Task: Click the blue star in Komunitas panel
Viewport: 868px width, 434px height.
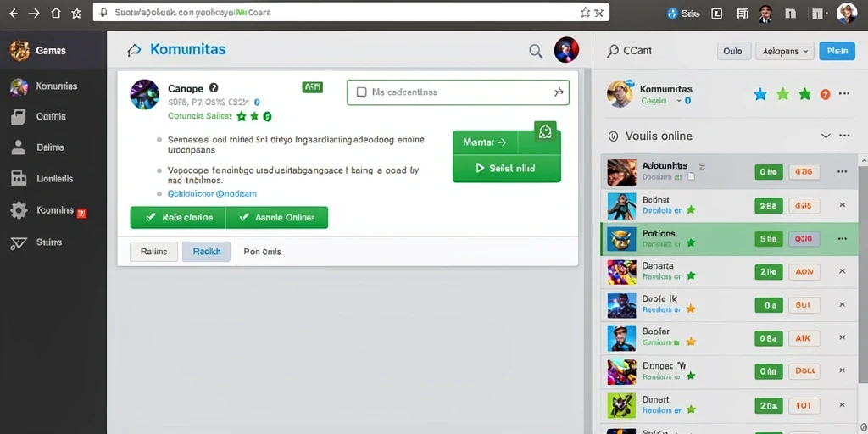Action: click(x=760, y=94)
